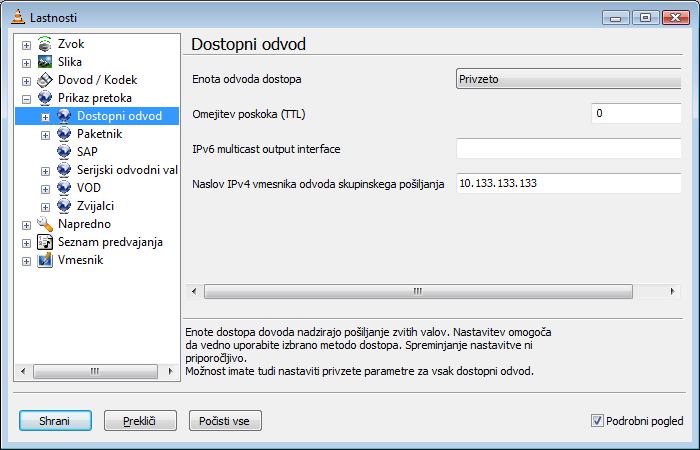700x450 pixels.
Task: Click the Vmesnik interface icon
Action: (x=45, y=260)
